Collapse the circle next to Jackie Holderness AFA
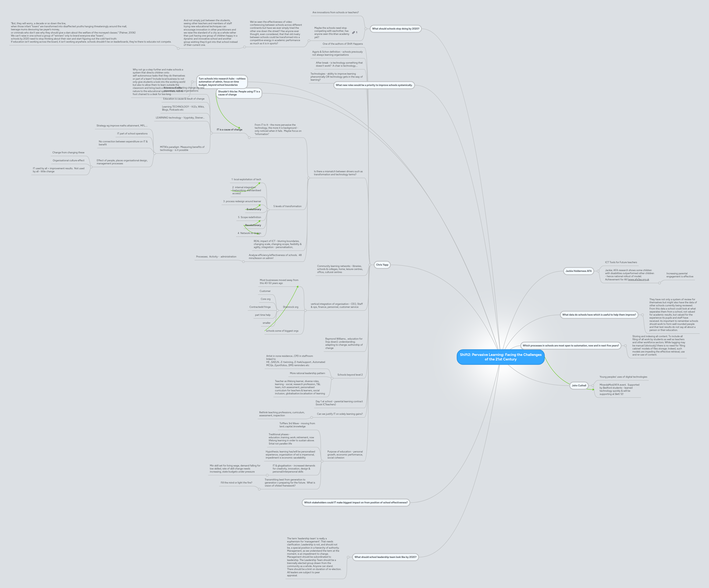Image resolution: width=709 pixels, height=588 pixels. (598, 271)
